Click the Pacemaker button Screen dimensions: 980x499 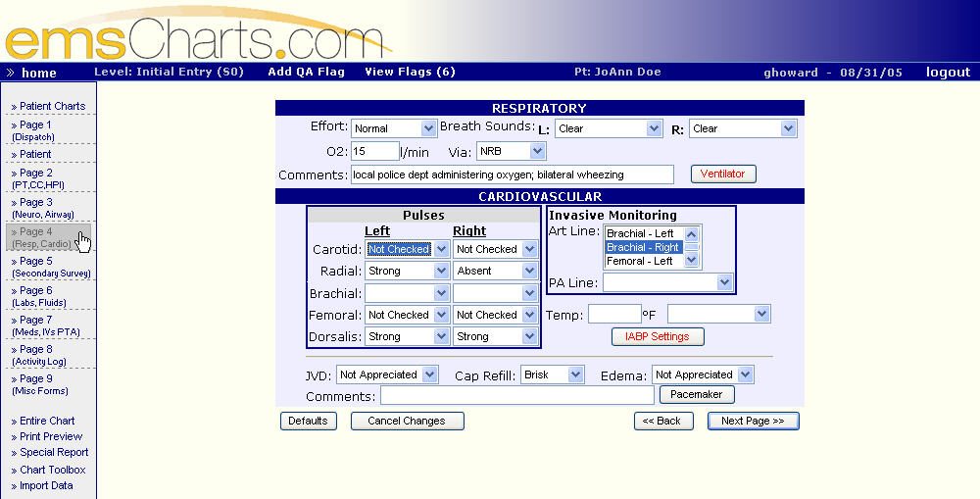697,394
